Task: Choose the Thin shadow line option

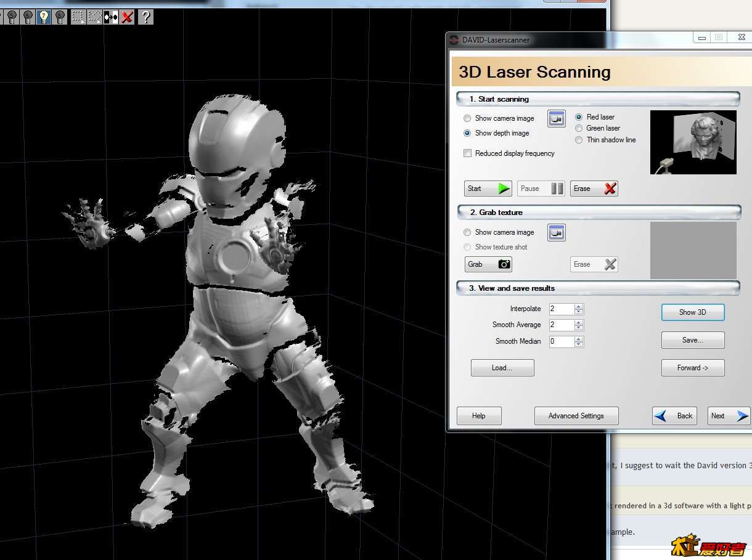Action: click(x=579, y=140)
